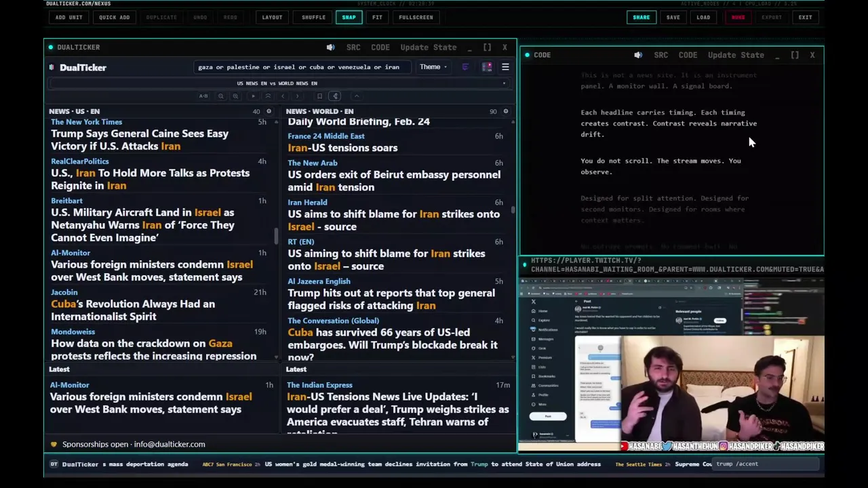
Task: Open Breitbart headline on U.S. military aircraft
Action: (x=142, y=225)
